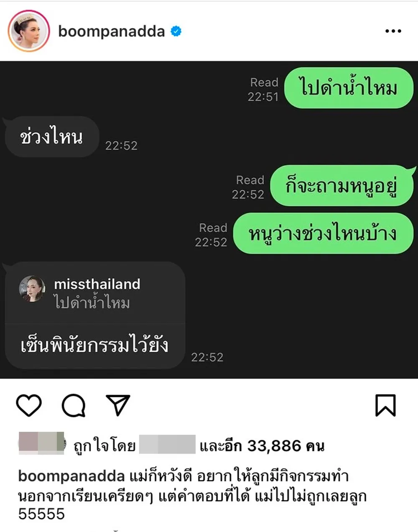Click the gray bubble ช่วงไหน
Screen dimensions: 418x532
51,137
